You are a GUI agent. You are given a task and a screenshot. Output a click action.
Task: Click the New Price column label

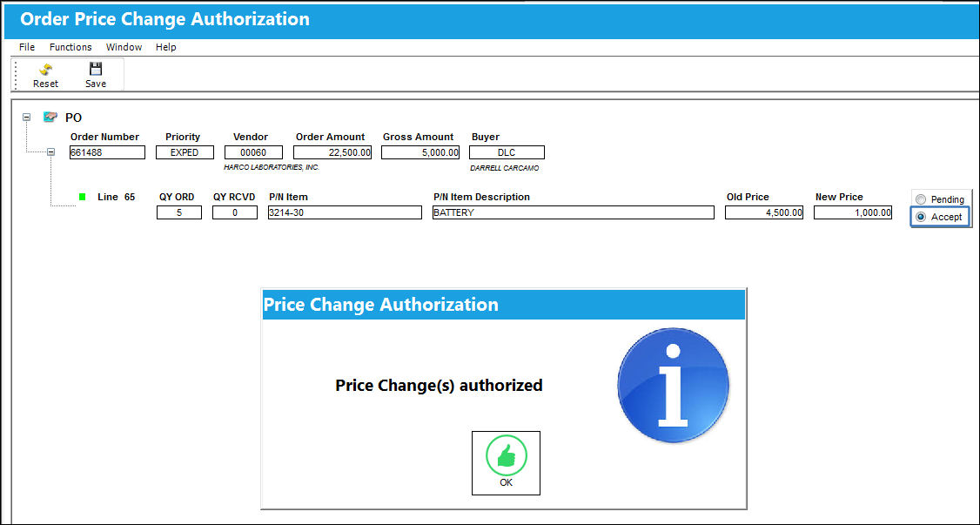pyautogui.click(x=839, y=197)
